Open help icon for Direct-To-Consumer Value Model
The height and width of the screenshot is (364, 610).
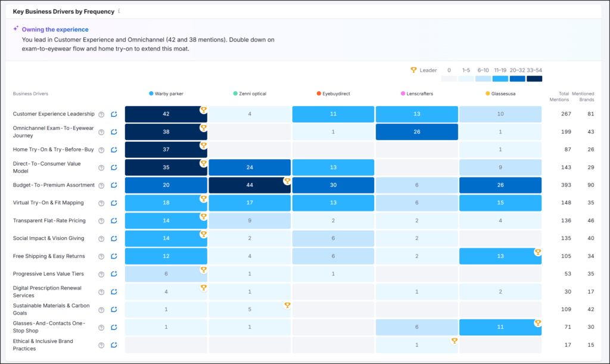coord(101,168)
